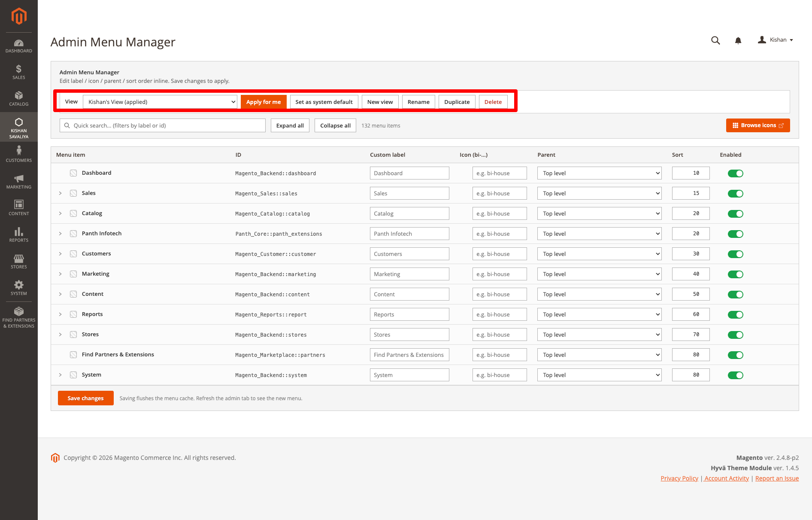Open the Report an Issue link

(x=777, y=478)
